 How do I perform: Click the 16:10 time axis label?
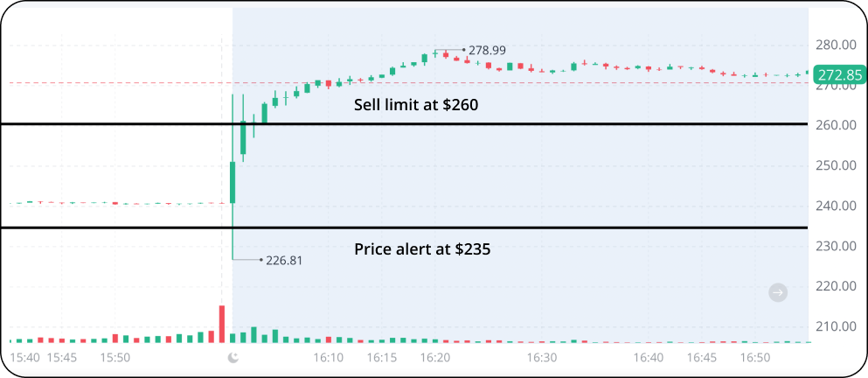(x=329, y=358)
